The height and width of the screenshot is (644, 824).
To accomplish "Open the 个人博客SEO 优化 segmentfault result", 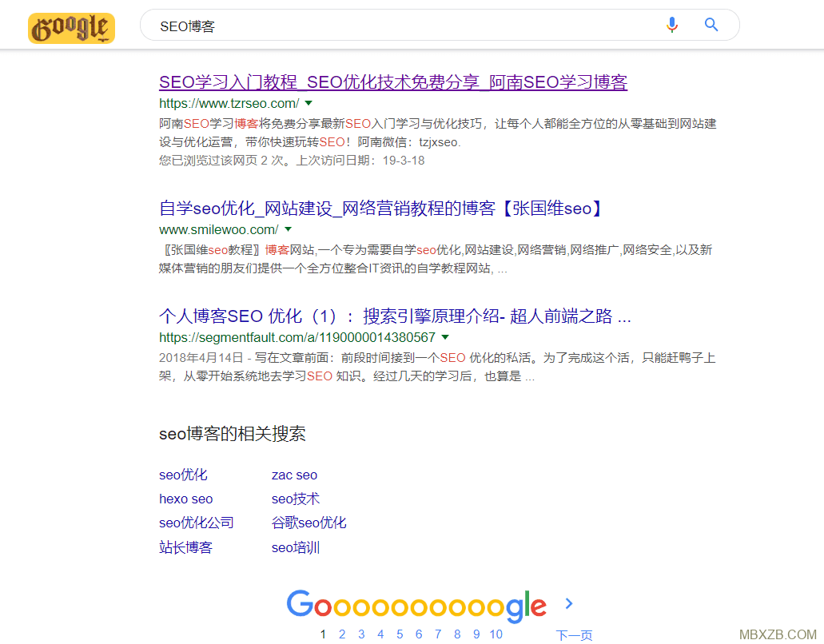I will pyautogui.click(x=395, y=316).
